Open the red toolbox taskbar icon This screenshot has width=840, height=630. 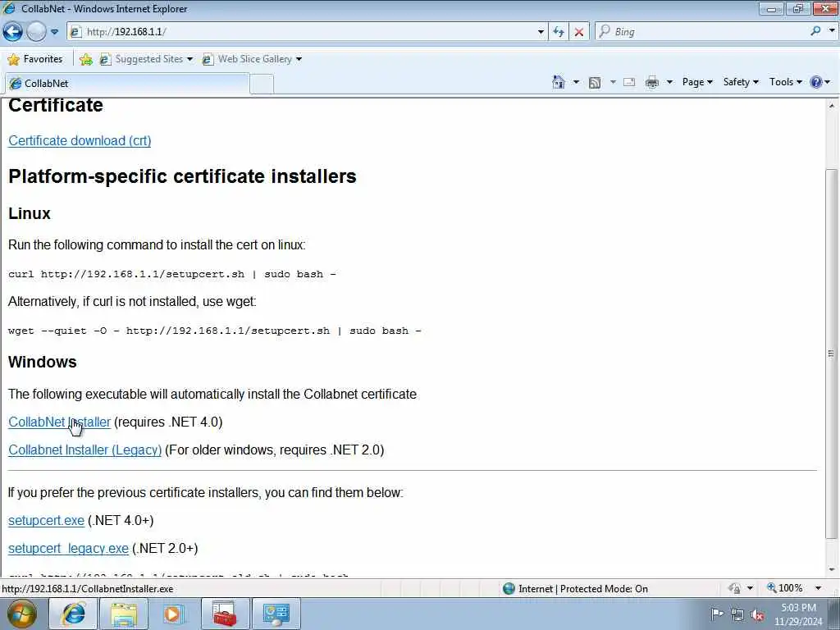(x=225, y=614)
